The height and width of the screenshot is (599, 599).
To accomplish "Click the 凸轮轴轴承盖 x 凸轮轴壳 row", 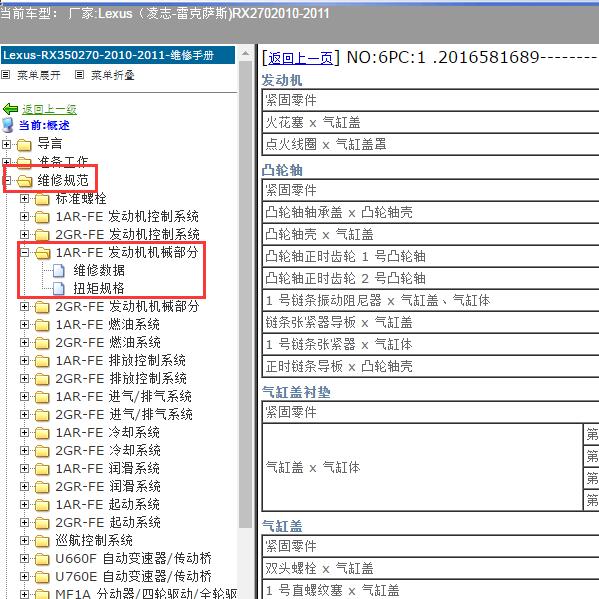I will coord(431,212).
